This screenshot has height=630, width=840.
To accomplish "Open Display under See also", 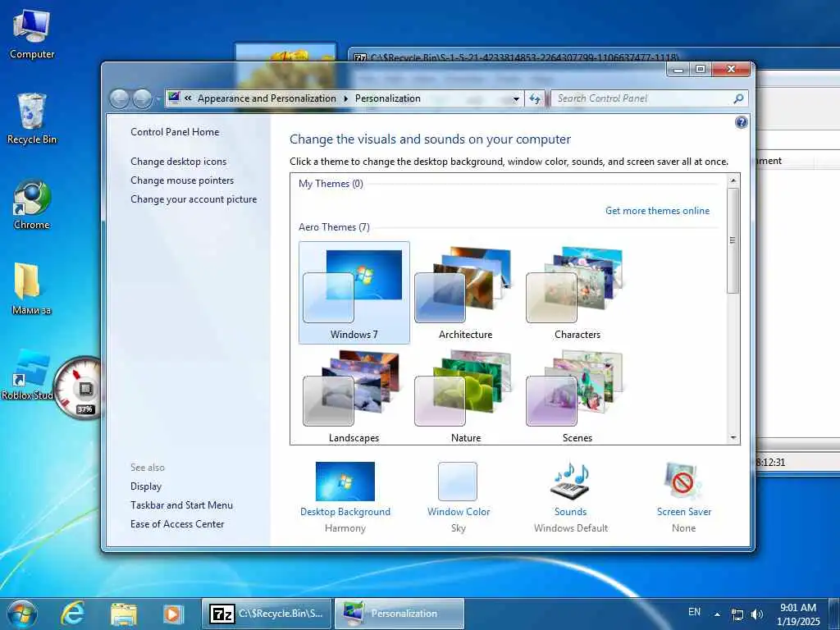I will pos(146,486).
